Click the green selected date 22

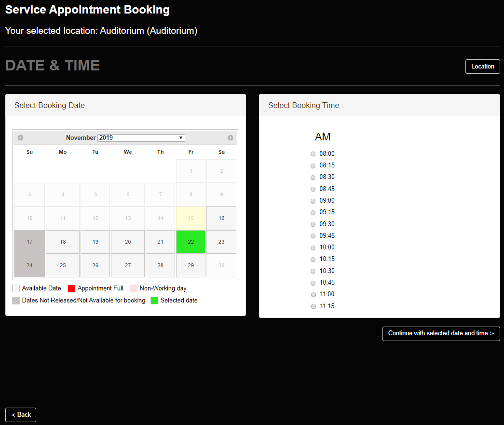pos(191,242)
